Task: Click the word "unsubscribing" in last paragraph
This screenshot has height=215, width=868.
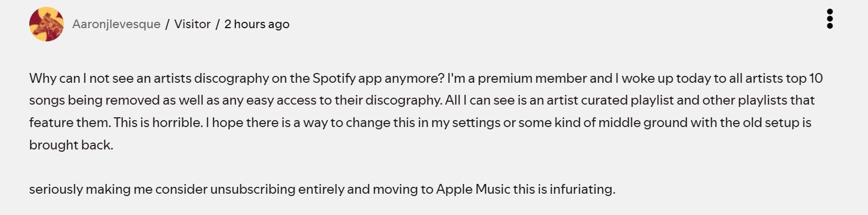Action: point(253,189)
